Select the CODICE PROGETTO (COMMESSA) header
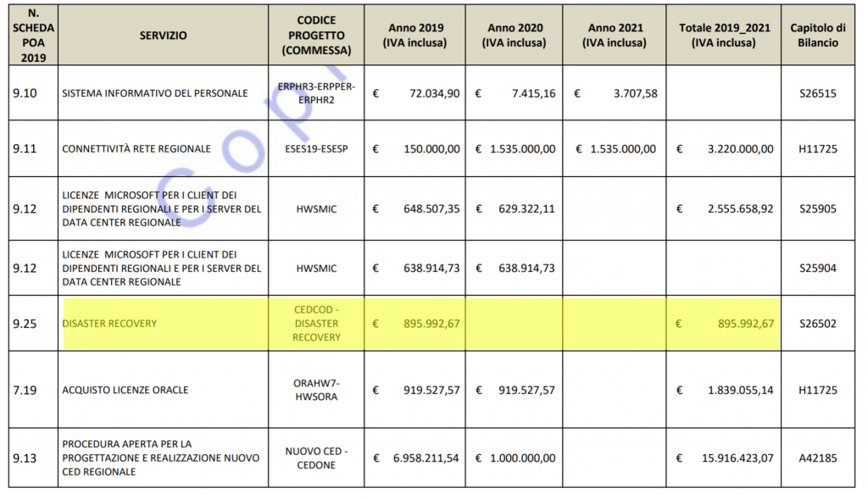Viewport: 868px width, 499px height. [316, 36]
